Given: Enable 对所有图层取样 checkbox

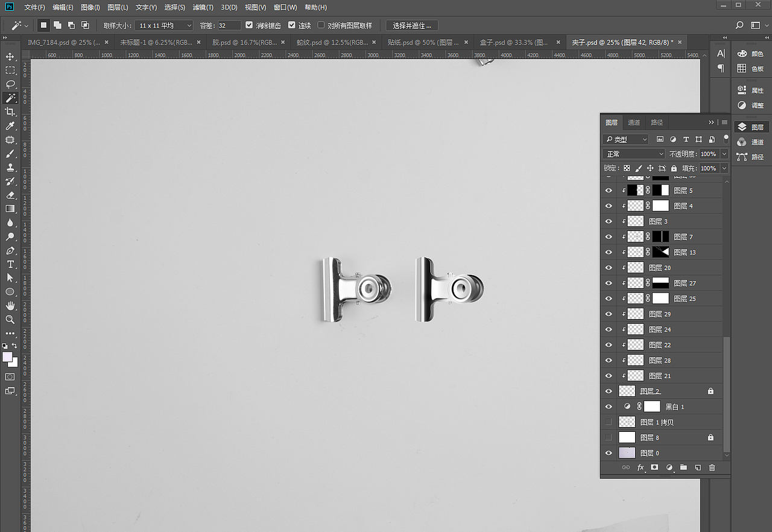Looking at the screenshot, I should (x=321, y=25).
